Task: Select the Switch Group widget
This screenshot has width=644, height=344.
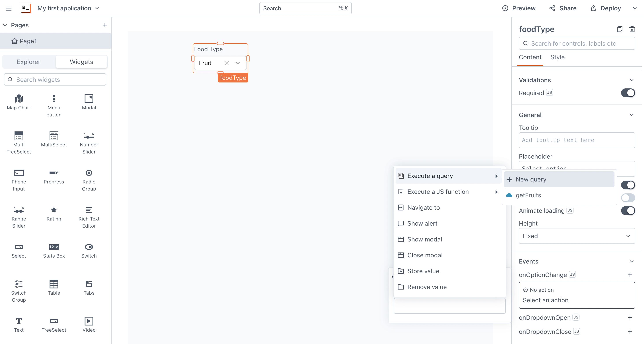Action: (x=19, y=291)
